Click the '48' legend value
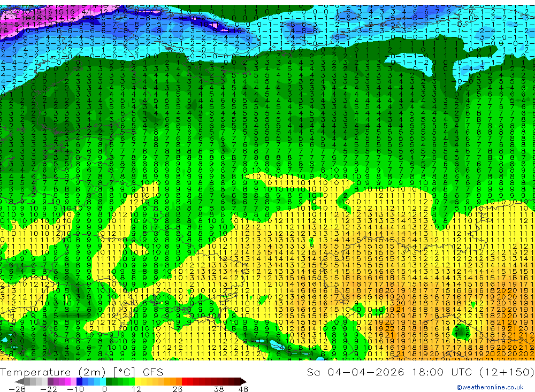 point(243,389)
